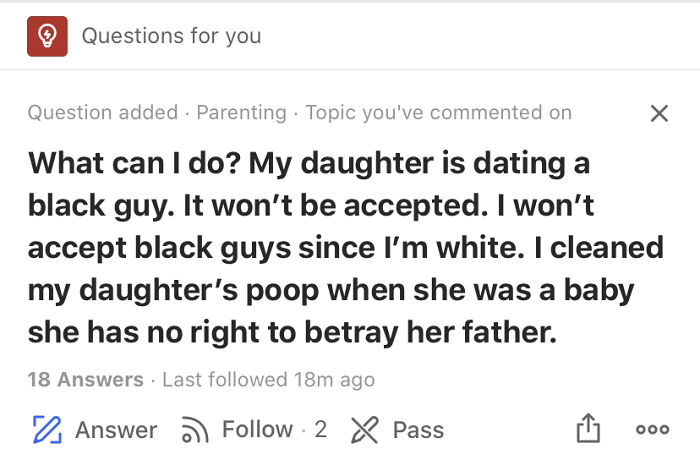
Task: Pass on this question via Pass label
Action: click(418, 430)
